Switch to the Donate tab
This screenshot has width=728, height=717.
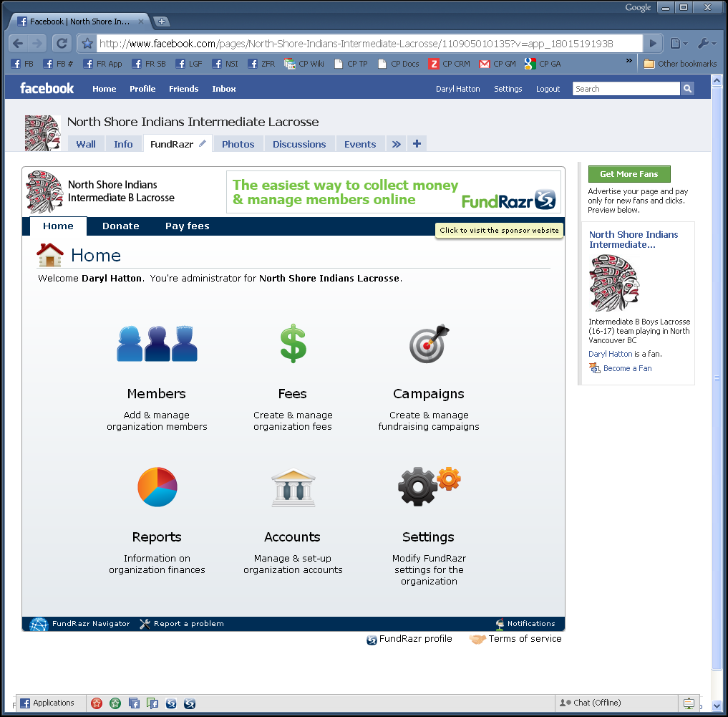[121, 226]
